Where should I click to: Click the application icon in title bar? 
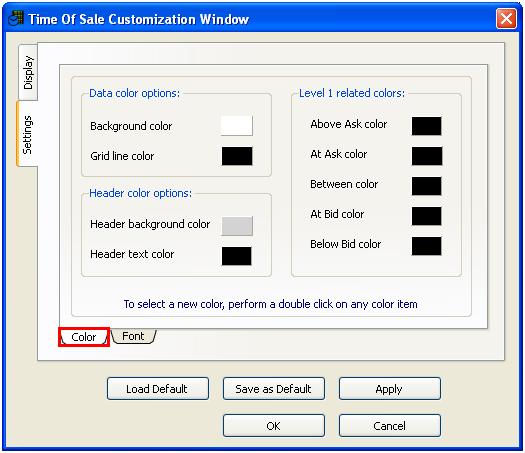point(16,18)
